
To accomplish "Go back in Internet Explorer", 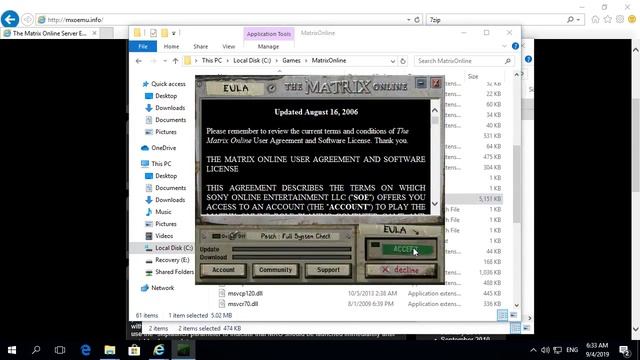I will pyautogui.click(x=10, y=19).
